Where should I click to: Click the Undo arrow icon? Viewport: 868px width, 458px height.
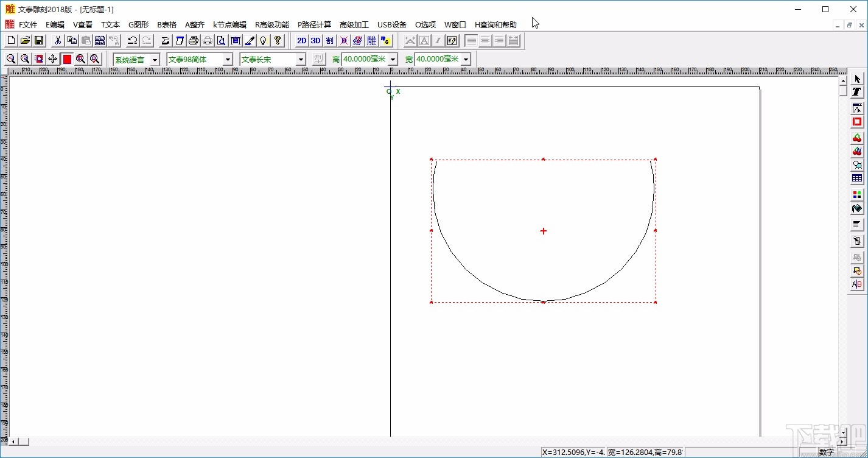pyautogui.click(x=132, y=41)
